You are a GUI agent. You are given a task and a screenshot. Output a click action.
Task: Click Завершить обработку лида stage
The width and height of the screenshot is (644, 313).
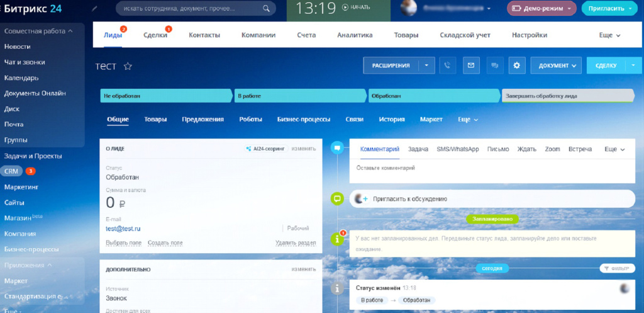click(x=568, y=96)
